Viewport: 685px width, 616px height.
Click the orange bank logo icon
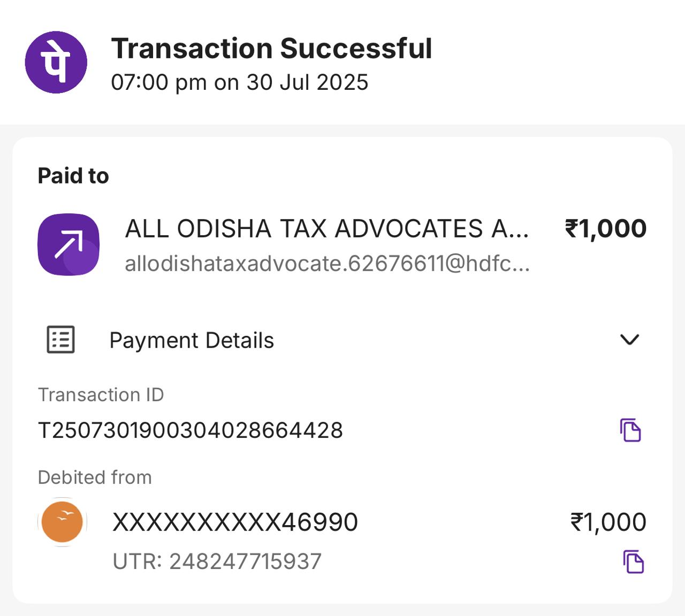pyautogui.click(x=63, y=522)
